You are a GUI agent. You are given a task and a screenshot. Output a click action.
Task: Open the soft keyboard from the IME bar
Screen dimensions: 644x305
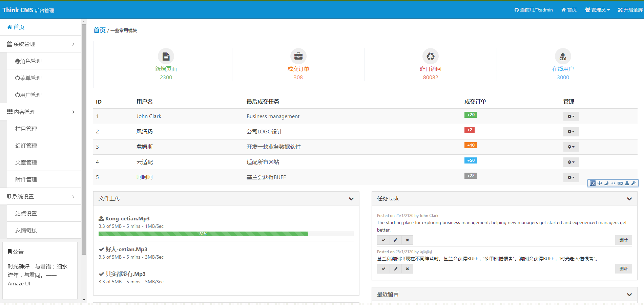(620, 183)
